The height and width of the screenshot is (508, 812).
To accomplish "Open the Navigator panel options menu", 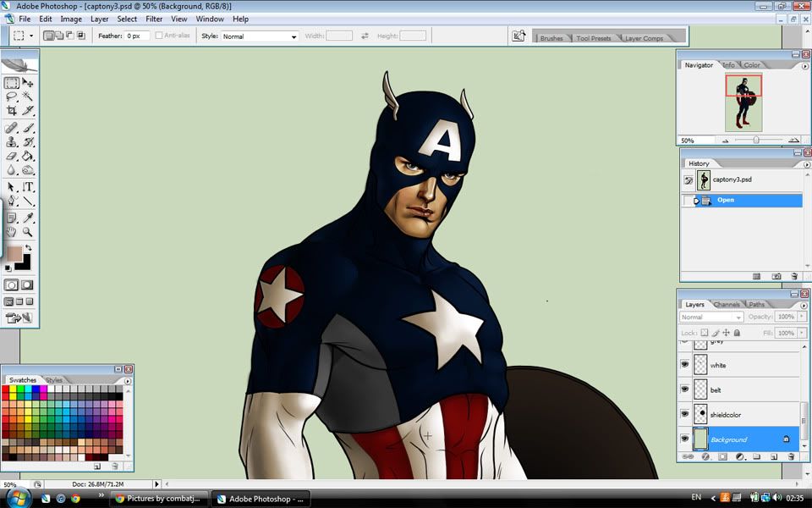I will [804, 66].
